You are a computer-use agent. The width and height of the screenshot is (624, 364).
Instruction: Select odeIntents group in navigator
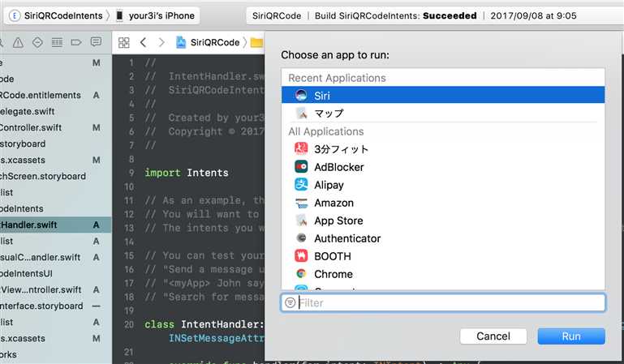click(21, 208)
